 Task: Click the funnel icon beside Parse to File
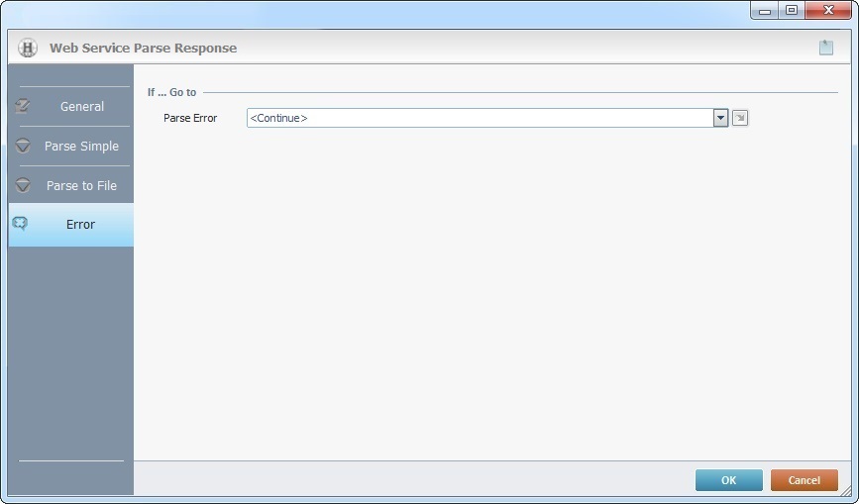[23, 185]
